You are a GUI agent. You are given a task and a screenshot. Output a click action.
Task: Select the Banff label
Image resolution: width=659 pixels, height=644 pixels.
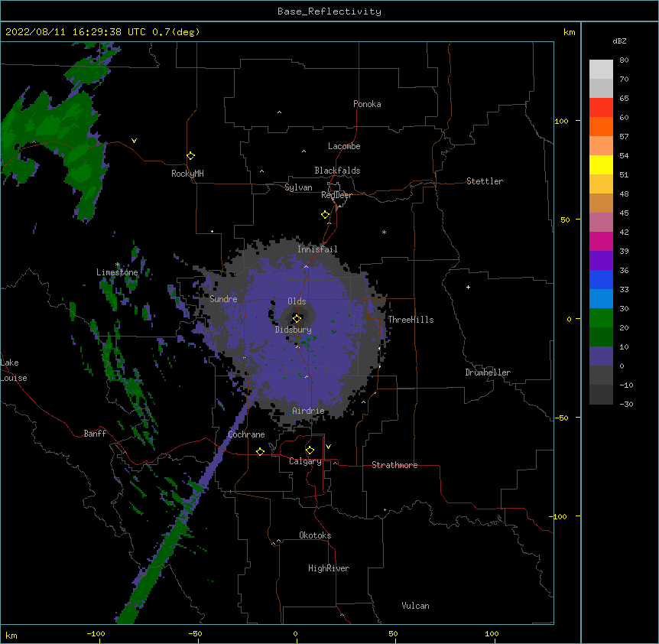95,434
